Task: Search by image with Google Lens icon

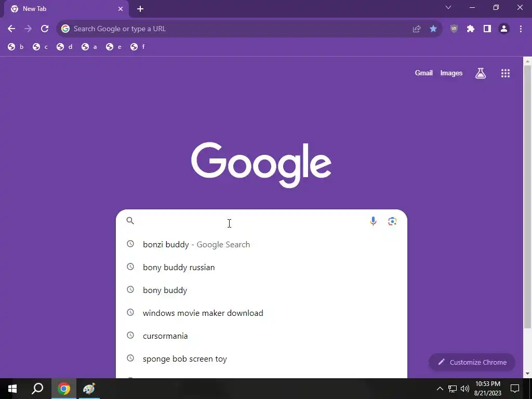Action: [392, 221]
